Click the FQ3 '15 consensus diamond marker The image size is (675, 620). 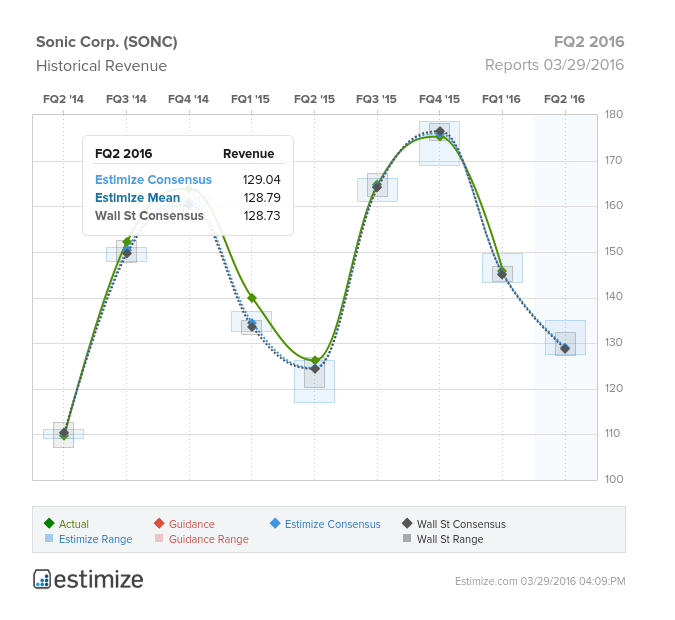point(377,187)
